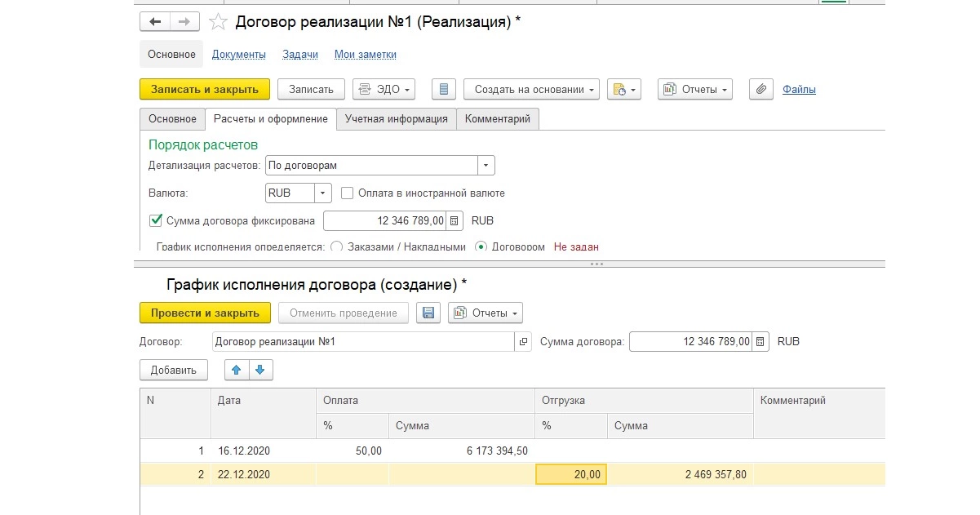Move the row up with the blue arrow
The height and width of the screenshot is (515, 980).
[x=237, y=370]
